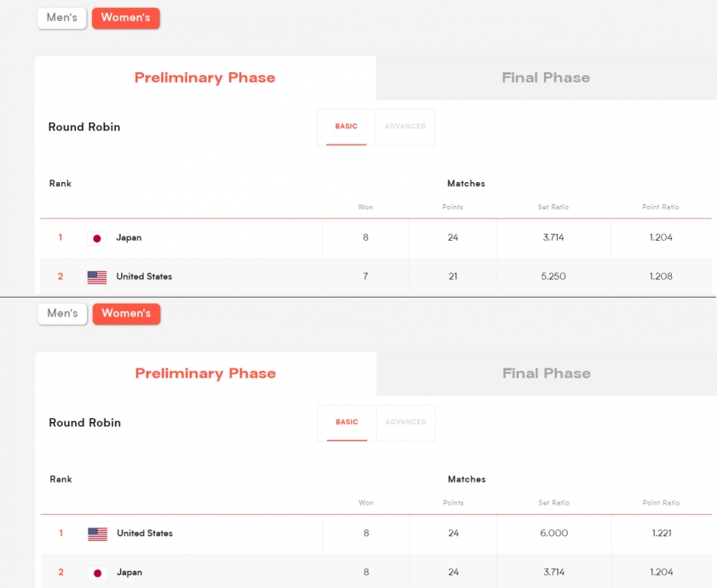
Task: Show ADVANCED stats in top panel
Action: [405, 127]
